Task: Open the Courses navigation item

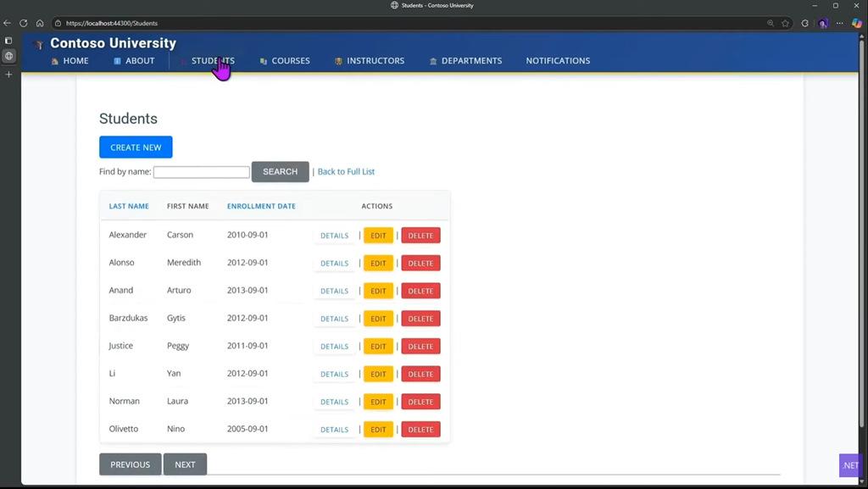Action: pos(285,61)
